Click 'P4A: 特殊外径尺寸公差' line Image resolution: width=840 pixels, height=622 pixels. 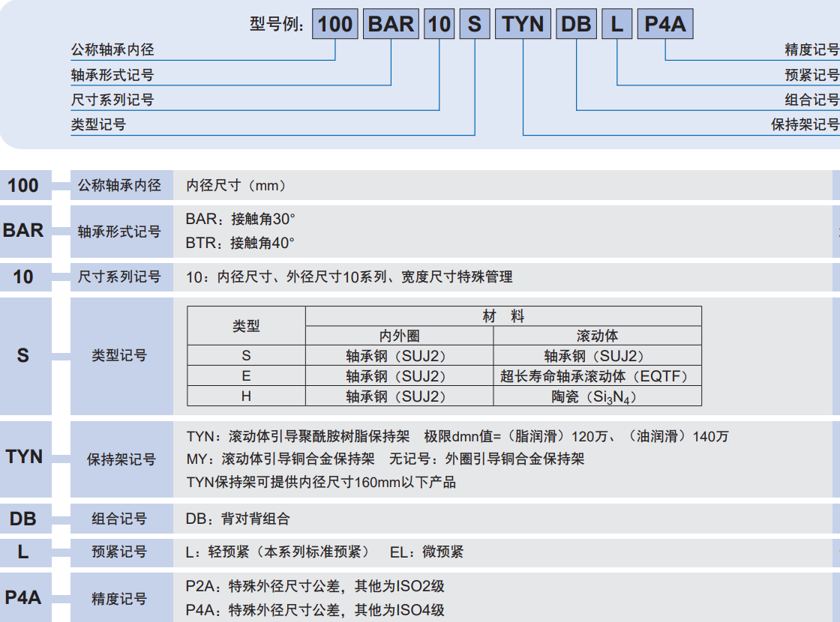pyautogui.click(x=315, y=610)
